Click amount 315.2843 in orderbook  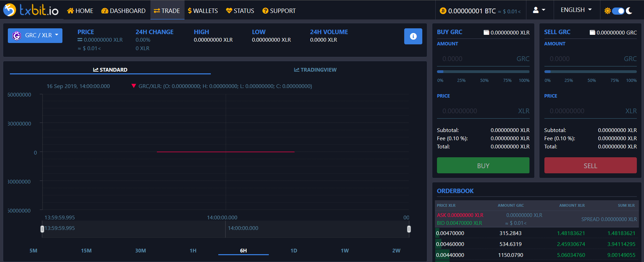click(511, 233)
